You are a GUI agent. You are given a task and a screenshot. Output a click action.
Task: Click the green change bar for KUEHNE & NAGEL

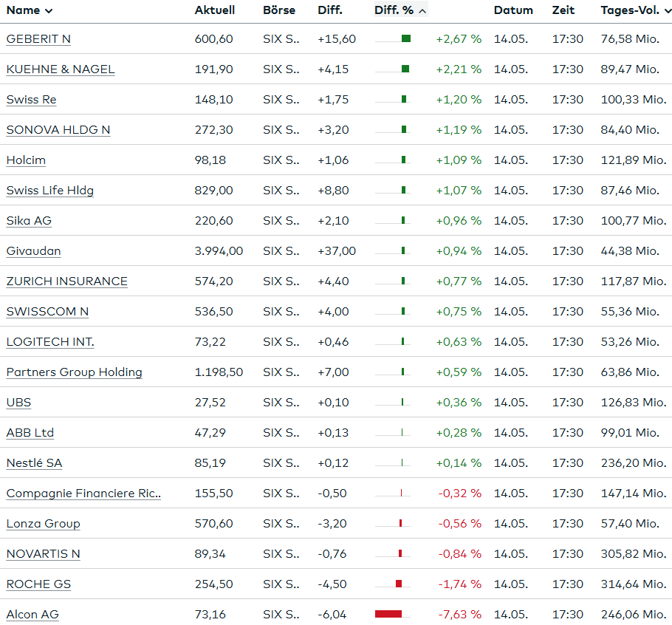pyautogui.click(x=405, y=69)
